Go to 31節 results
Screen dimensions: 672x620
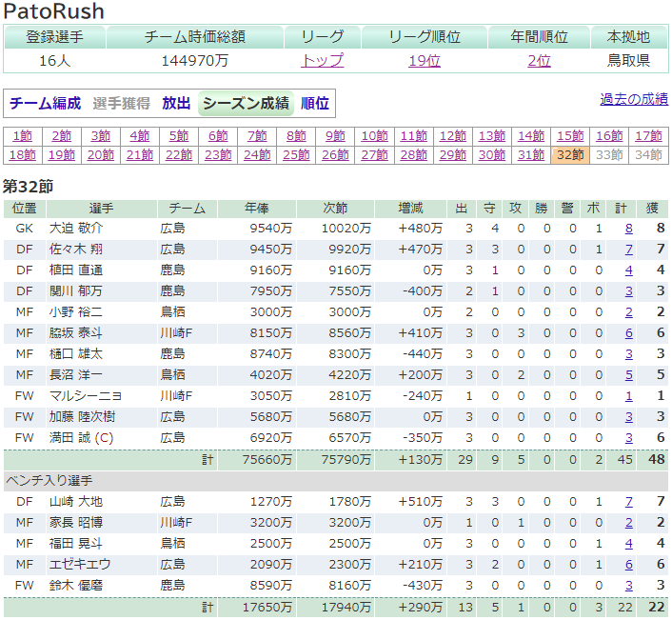[531, 155]
